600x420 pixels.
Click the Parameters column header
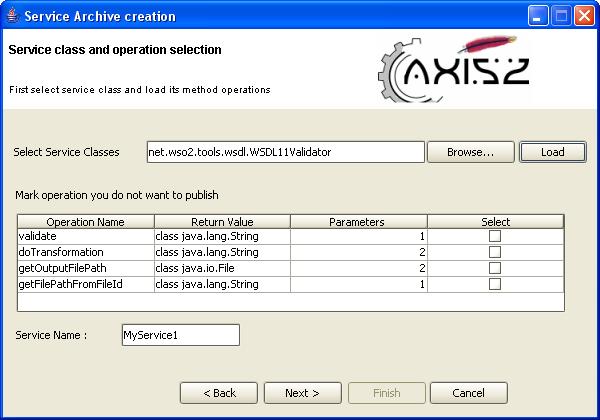pos(358,221)
